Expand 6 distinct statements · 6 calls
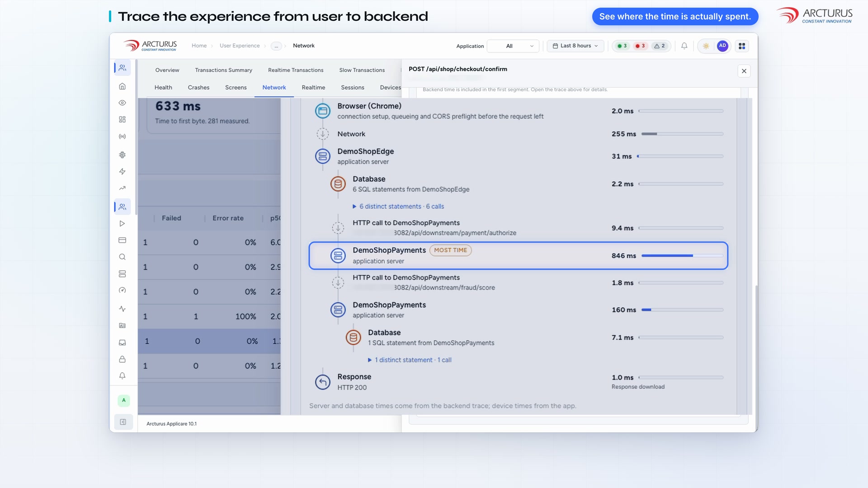This screenshot has width=868, height=488. pyautogui.click(x=398, y=206)
